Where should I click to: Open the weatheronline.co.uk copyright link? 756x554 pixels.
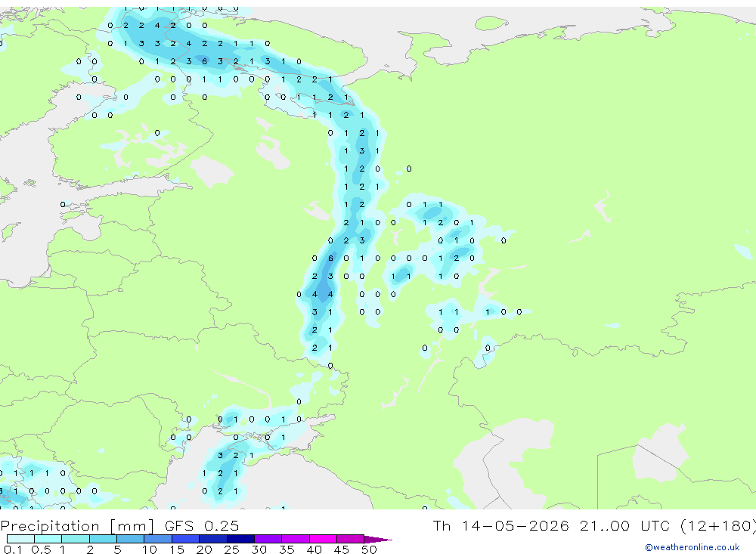click(692, 547)
